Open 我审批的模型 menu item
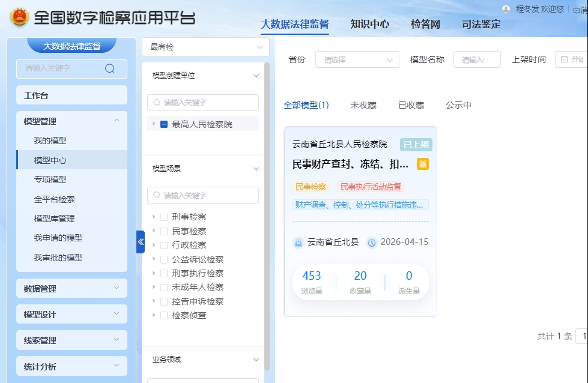The image size is (588, 383). pos(71,258)
